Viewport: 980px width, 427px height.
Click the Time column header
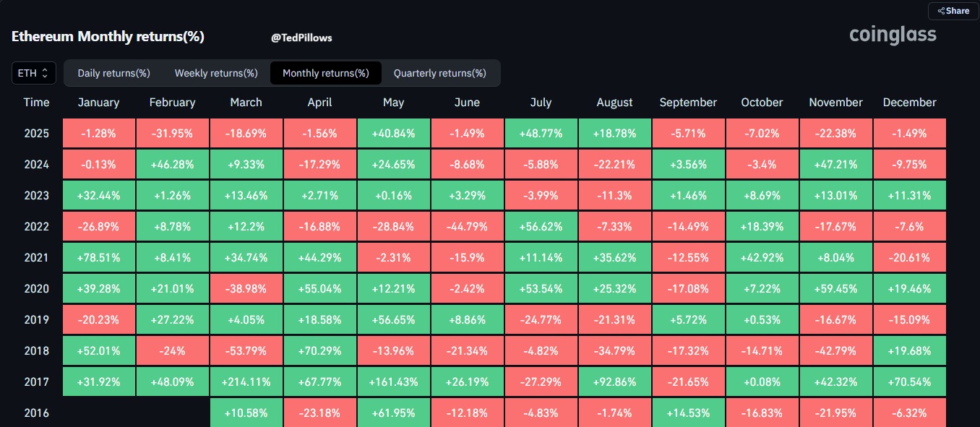point(36,103)
